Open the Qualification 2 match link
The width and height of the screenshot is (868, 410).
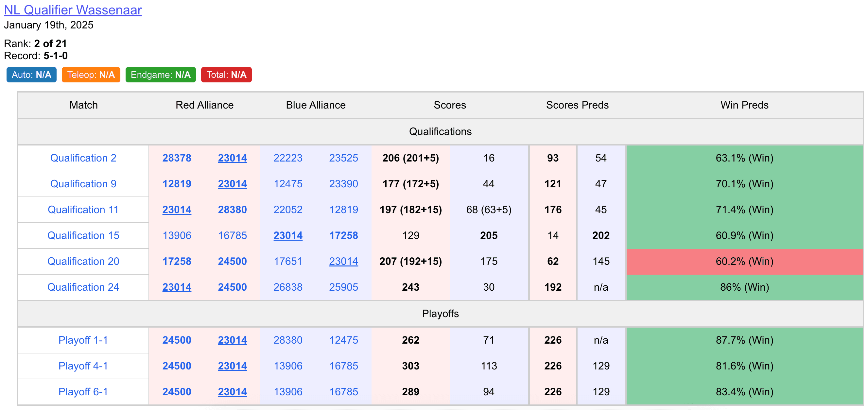coord(83,158)
